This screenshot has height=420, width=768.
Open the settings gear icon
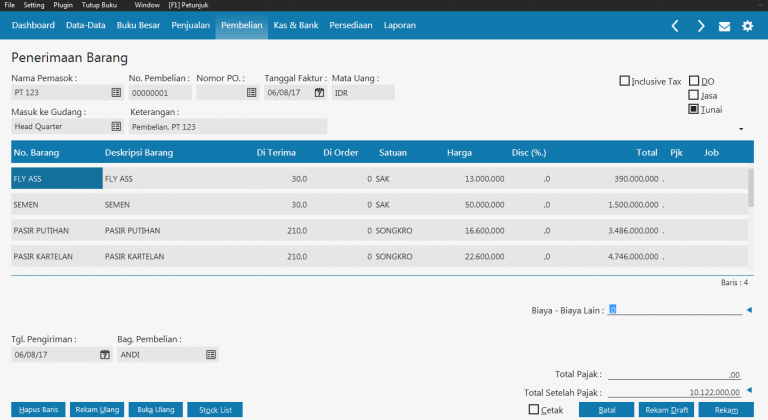[x=747, y=26]
